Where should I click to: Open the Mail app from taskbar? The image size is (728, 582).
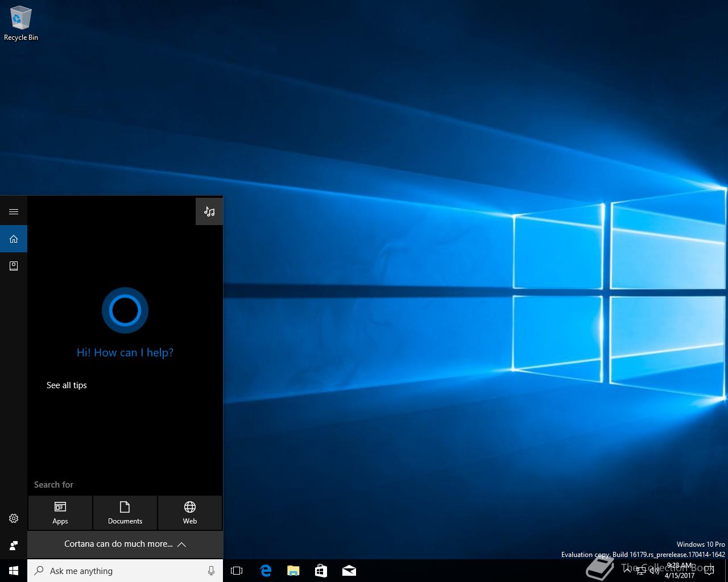point(349,571)
